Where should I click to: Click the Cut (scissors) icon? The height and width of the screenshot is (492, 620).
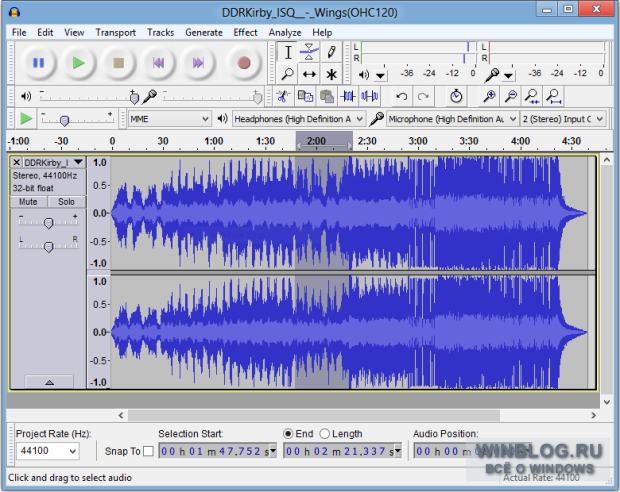283,96
